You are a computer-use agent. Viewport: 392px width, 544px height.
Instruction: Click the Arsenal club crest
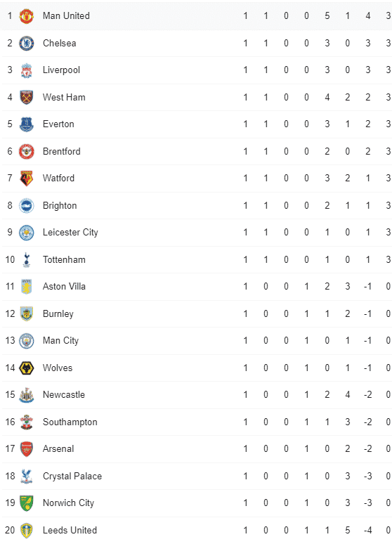(27, 449)
